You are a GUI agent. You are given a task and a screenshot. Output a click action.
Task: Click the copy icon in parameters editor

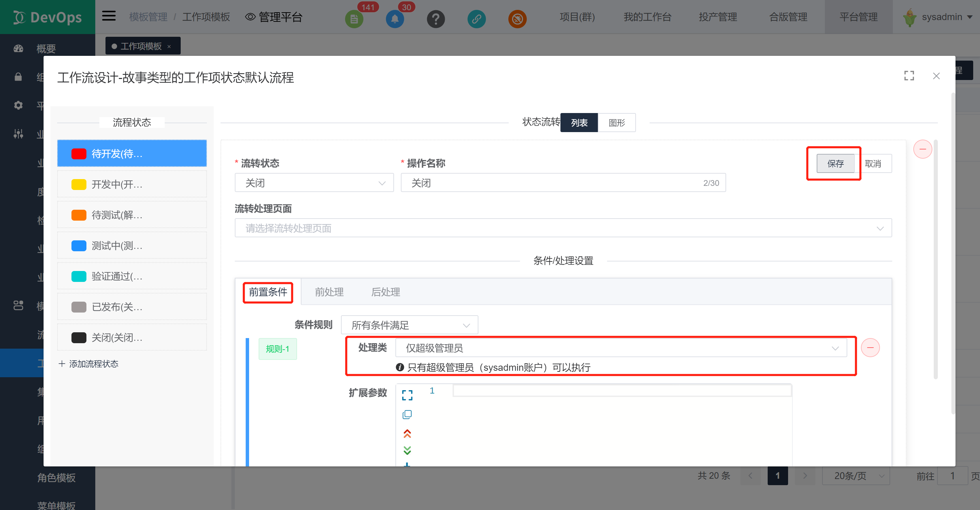[407, 414]
